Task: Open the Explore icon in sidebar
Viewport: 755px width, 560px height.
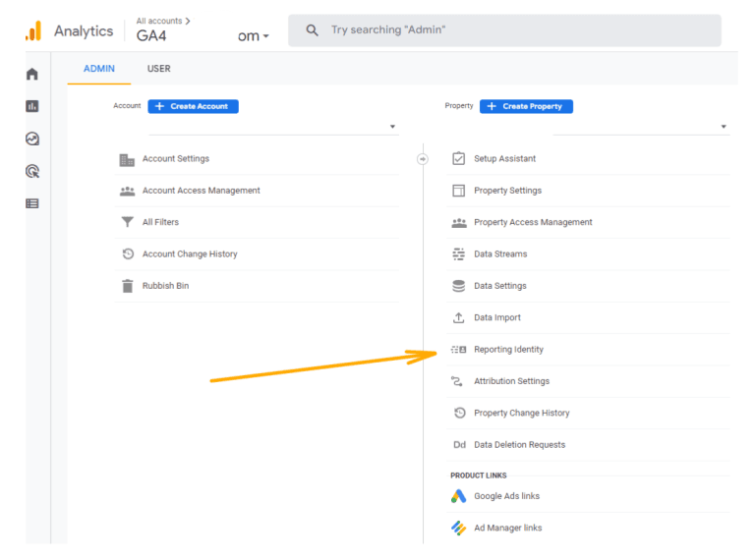Action: 32,139
